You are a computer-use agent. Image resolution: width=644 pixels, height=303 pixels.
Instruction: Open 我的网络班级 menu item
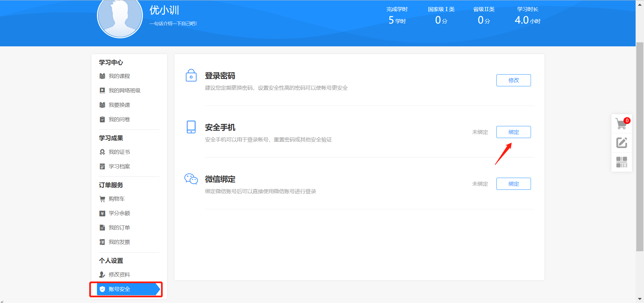click(x=124, y=91)
